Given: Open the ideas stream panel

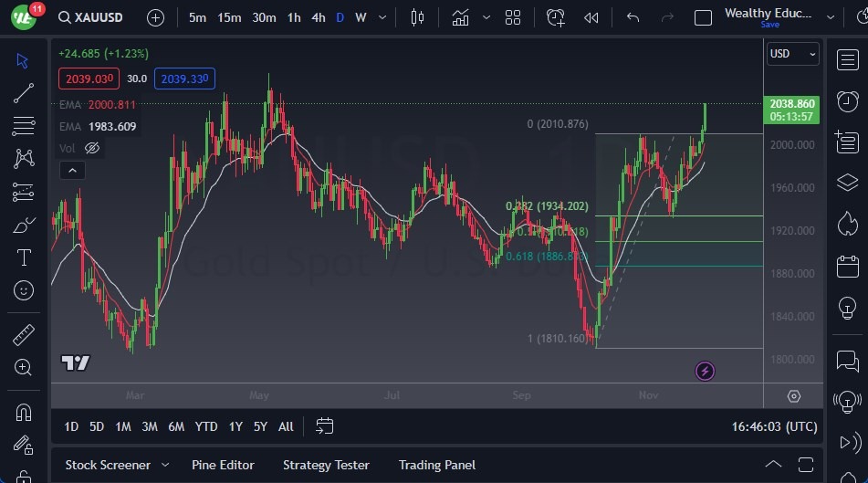Looking at the screenshot, I should click(848, 402).
